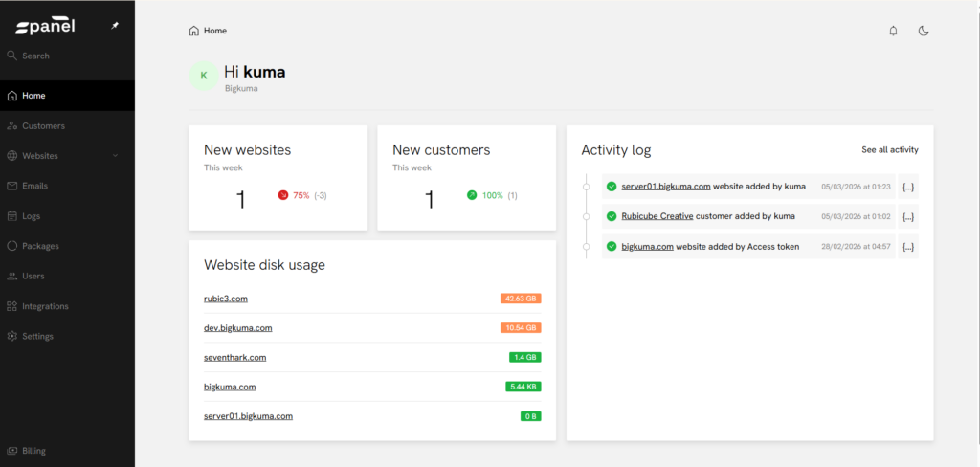Expand details for bigkuma.com Access token entry
The width and height of the screenshot is (980, 467).
908,247
